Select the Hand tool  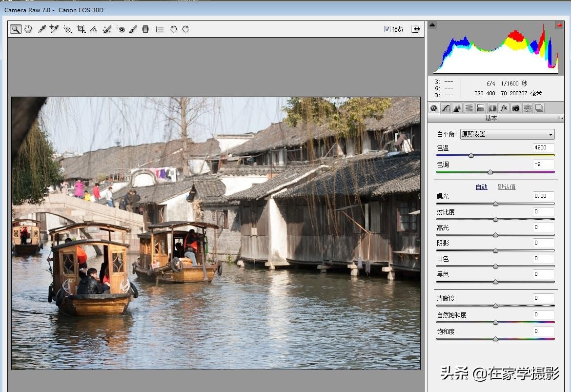(x=28, y=29)
